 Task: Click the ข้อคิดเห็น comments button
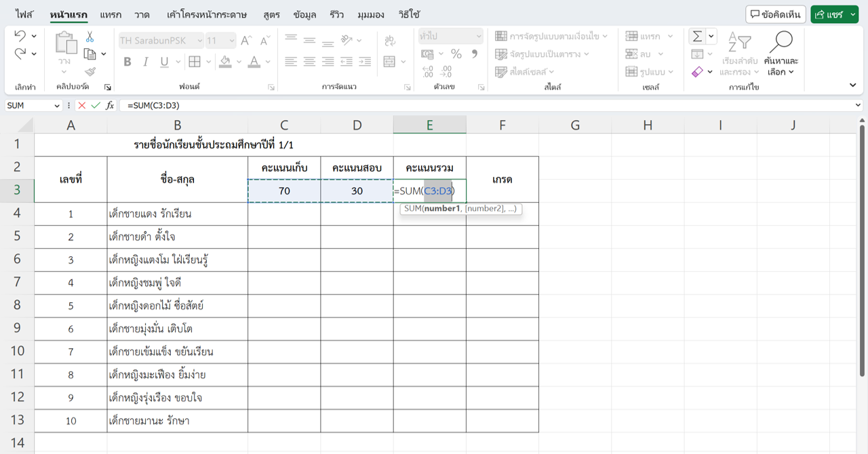click(x=776, y=14)
